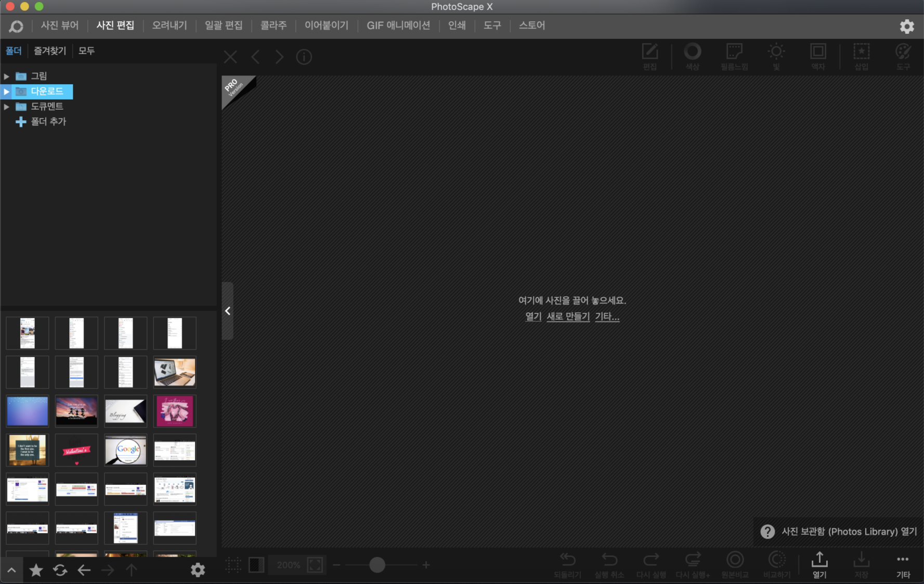924x584 pixels.
Task: Click the zoom slider handle
Action: click(377, 565)
